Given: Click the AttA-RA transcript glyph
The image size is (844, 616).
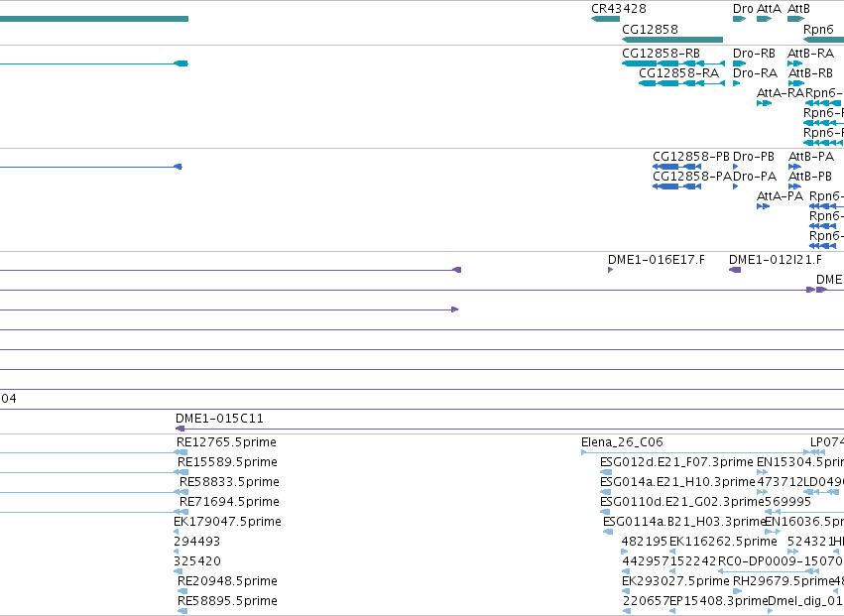Looking at the screenshot, I should click(764, 103).
